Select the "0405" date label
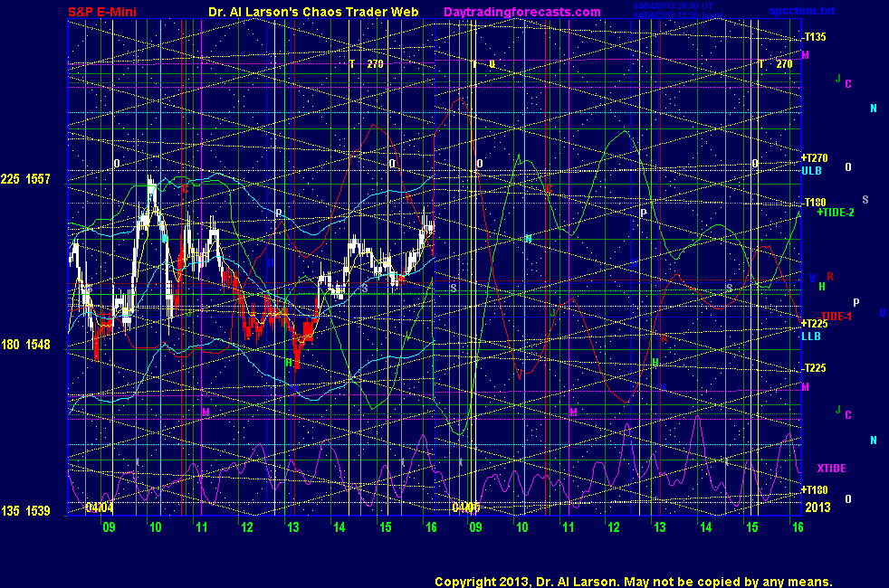The width and height of the screenshot is (889, 588). click(x=466, y=507)
